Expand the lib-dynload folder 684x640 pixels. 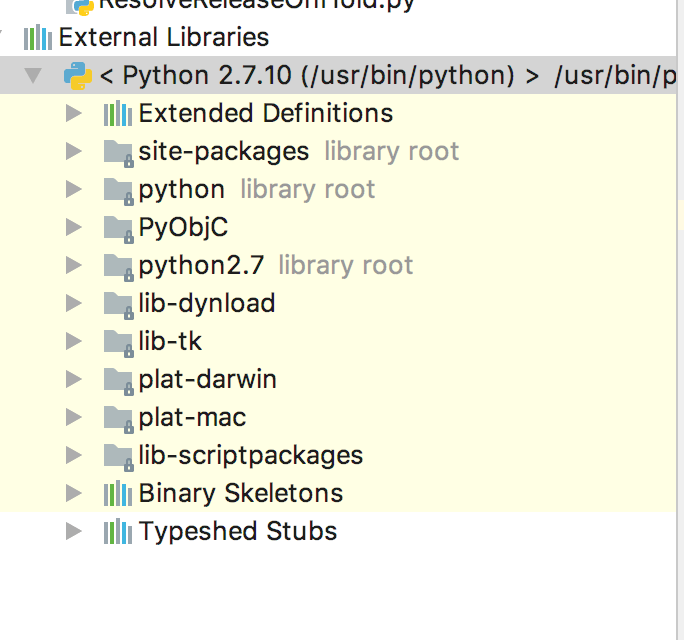(x=72, y=304)
